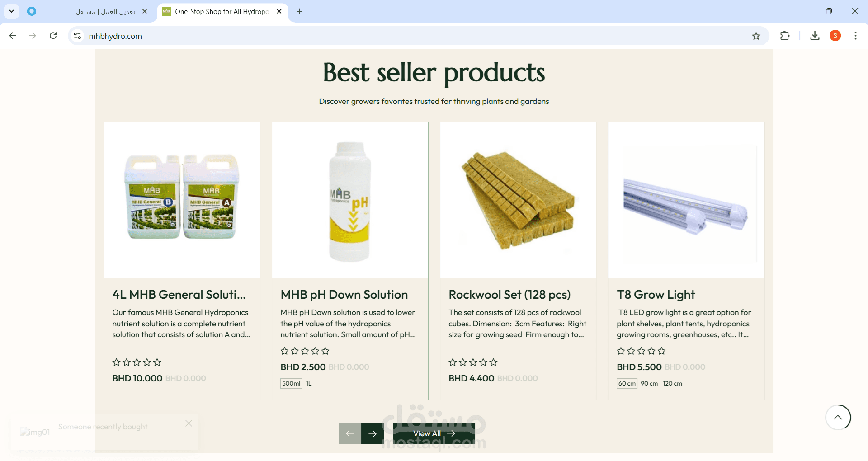The image size is (868, 461).
Task: Open the Chrome downloads icon
Action: pyautogui.click(x=815, y=36)
